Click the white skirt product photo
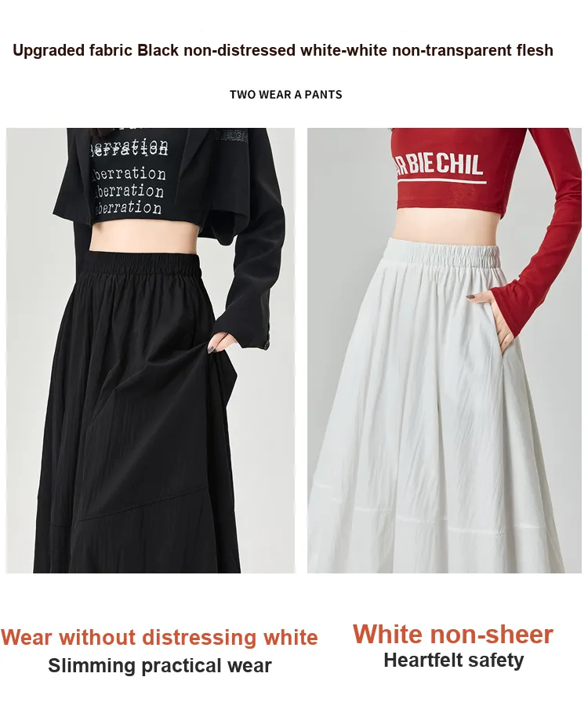588x706 pixels. pyautogui.click(x=445, y=351)
